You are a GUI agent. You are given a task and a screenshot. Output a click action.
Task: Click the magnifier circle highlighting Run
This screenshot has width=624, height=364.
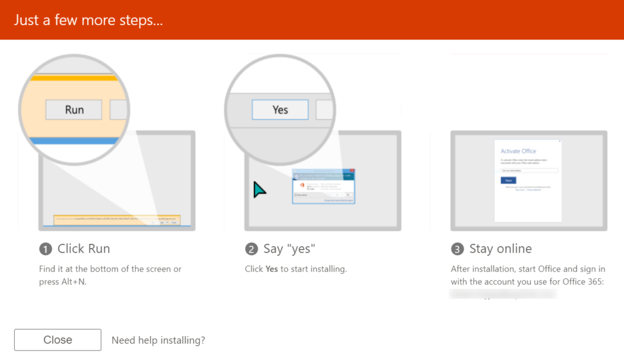pos(74,108)
